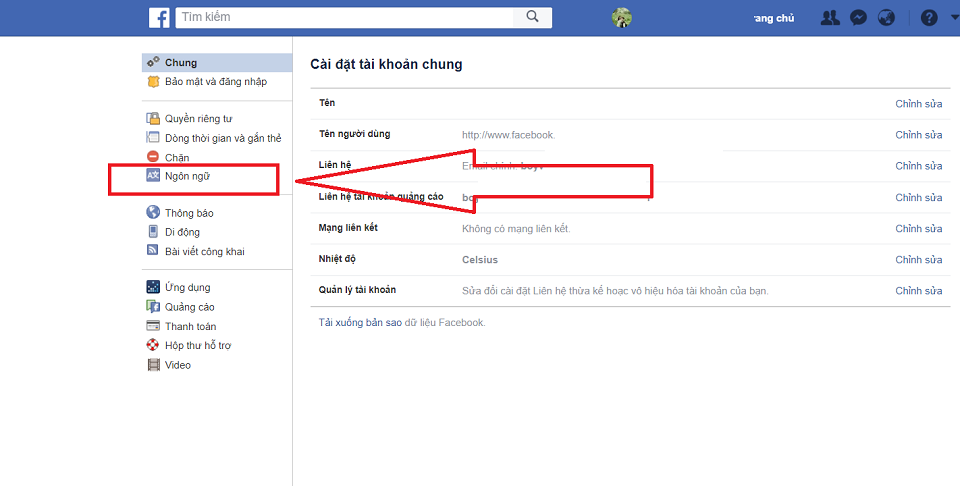
Task: Click Chỉnh sửa for Nhiệt độ row
Action: click(918, 260)
